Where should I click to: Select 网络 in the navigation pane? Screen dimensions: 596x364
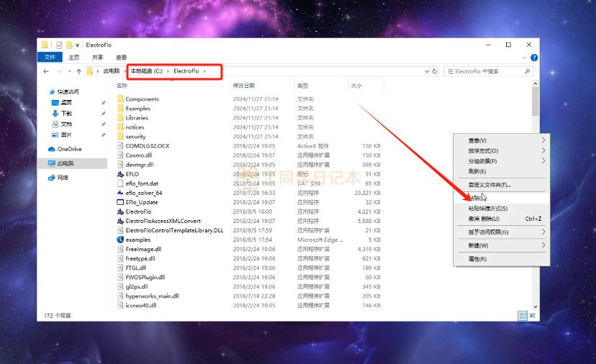(63, 178)
